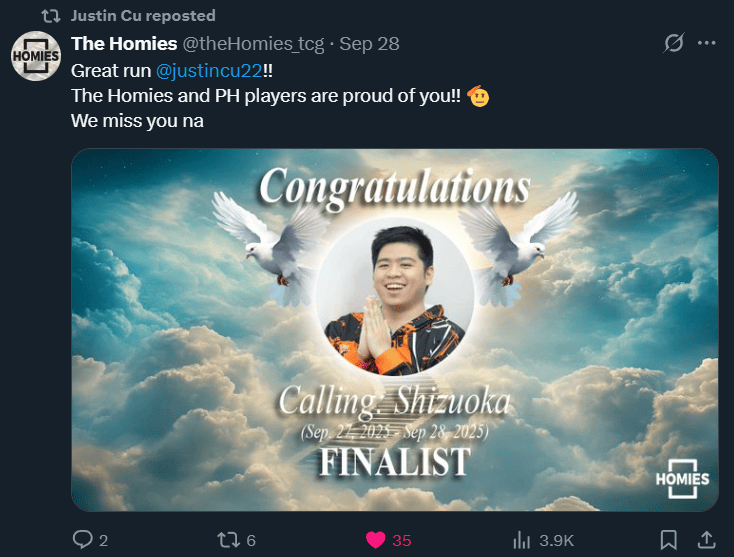Click the 3.9K views count
The image size is (734, 557).
(557, 541)
